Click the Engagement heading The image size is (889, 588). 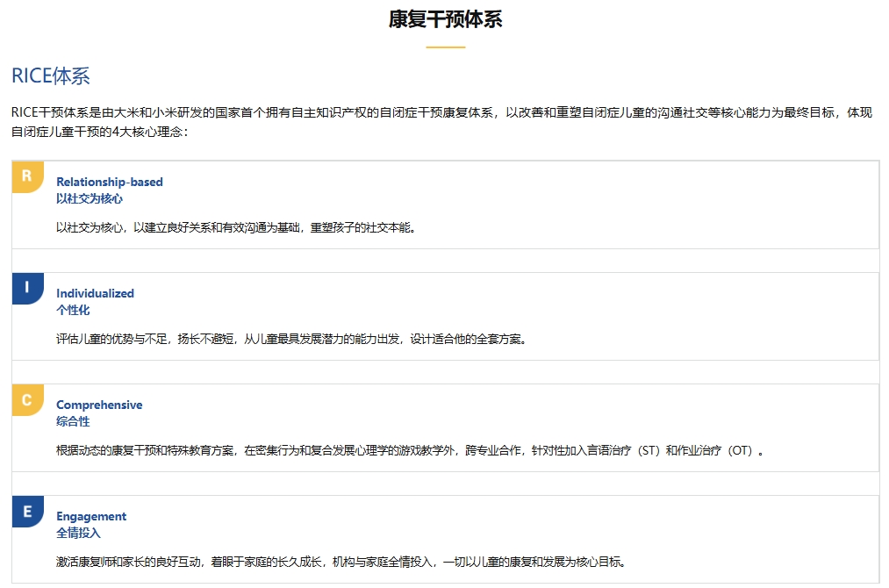pos(91,517)
